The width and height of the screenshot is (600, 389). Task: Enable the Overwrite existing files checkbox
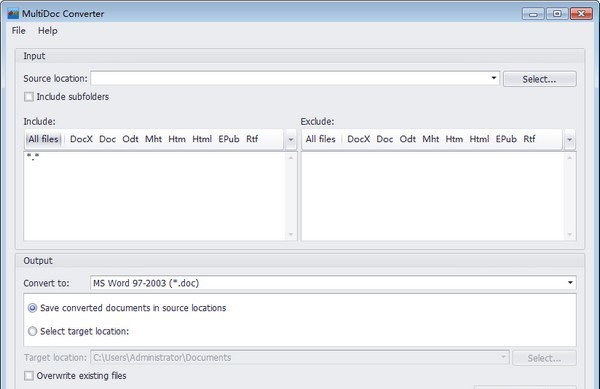pos(29,376)
